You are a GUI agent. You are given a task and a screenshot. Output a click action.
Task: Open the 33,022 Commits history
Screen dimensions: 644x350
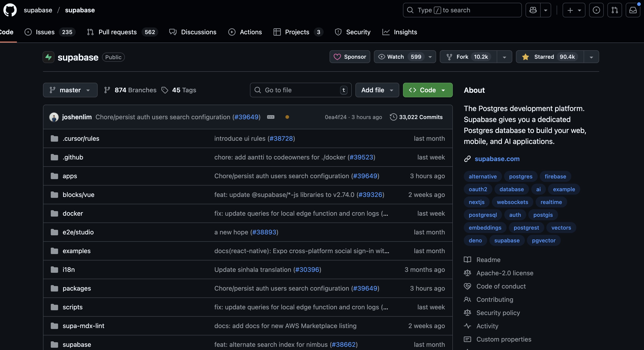pos(416,117)
